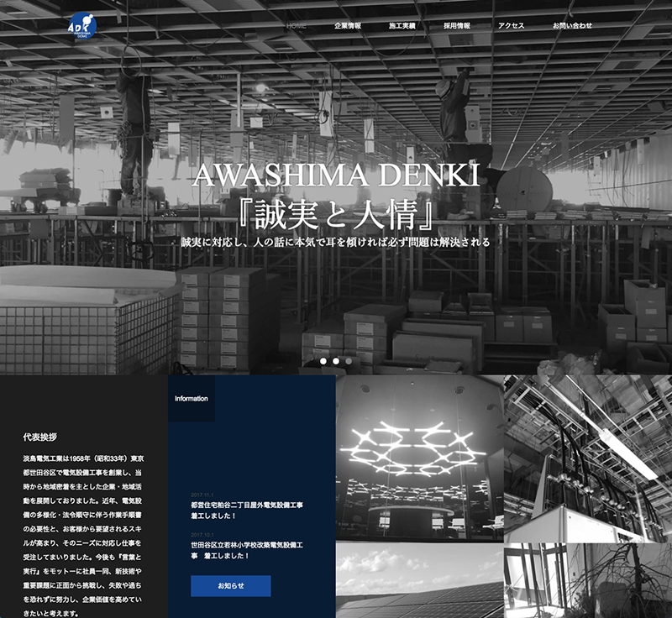
Task: Open the solar panel photo
Action: (419, 580)
